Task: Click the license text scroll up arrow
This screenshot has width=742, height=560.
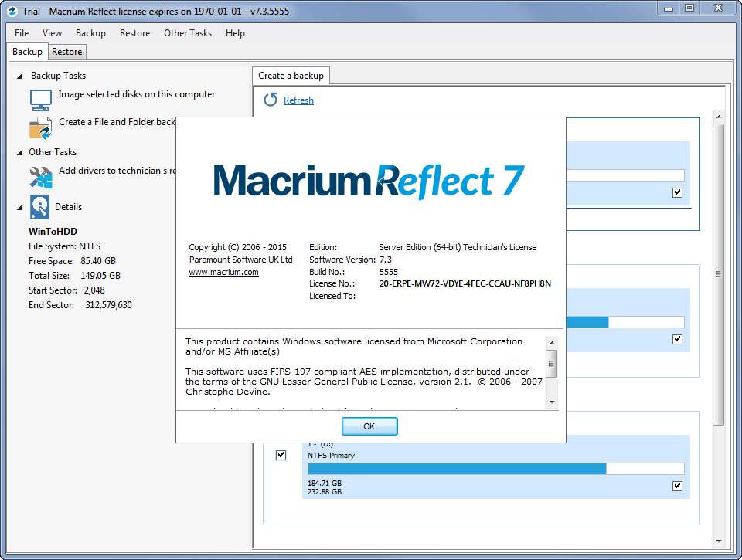Action: [x=552, y=342]
